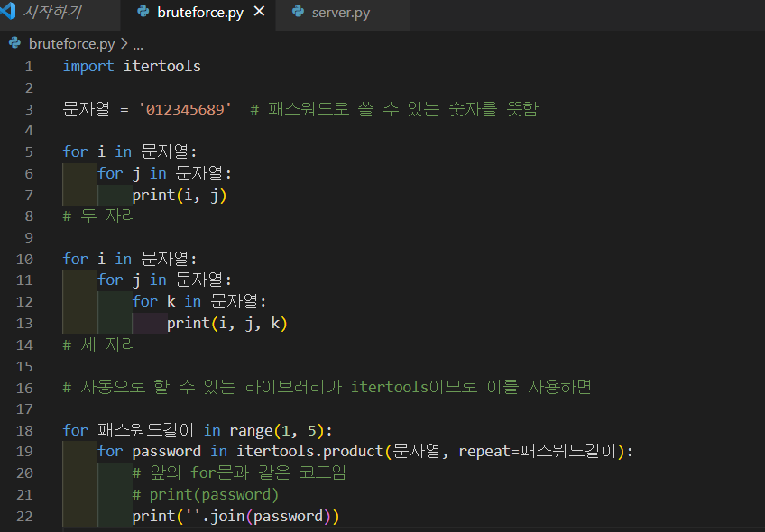
Task: Click repeat=패스워드길이 on line 19
Action: click(538, 451)
